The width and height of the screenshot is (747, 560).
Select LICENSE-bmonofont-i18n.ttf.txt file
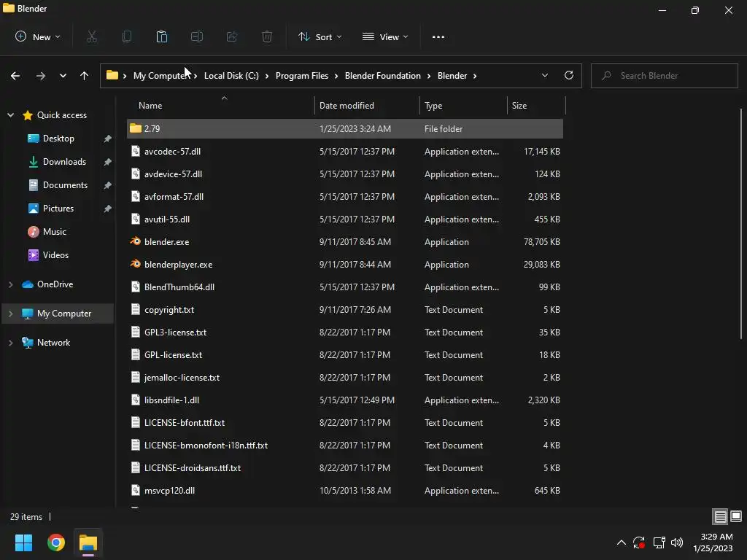345,446
